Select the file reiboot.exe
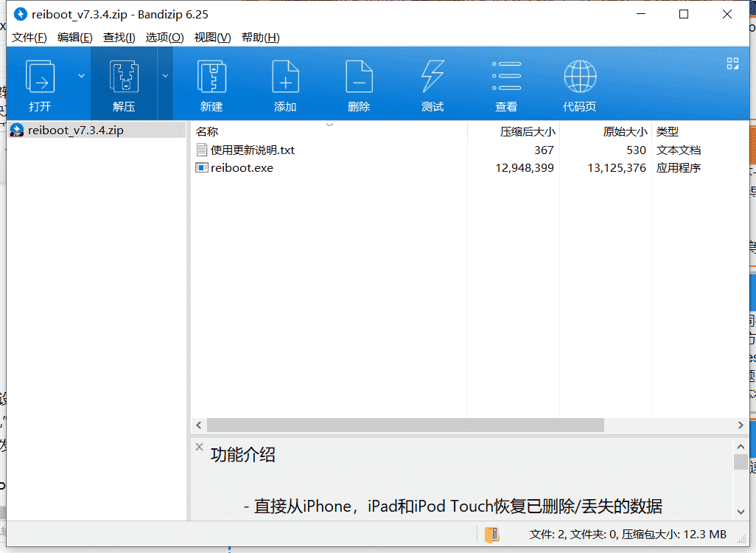756x553 pixels. (x=242, y=168)
